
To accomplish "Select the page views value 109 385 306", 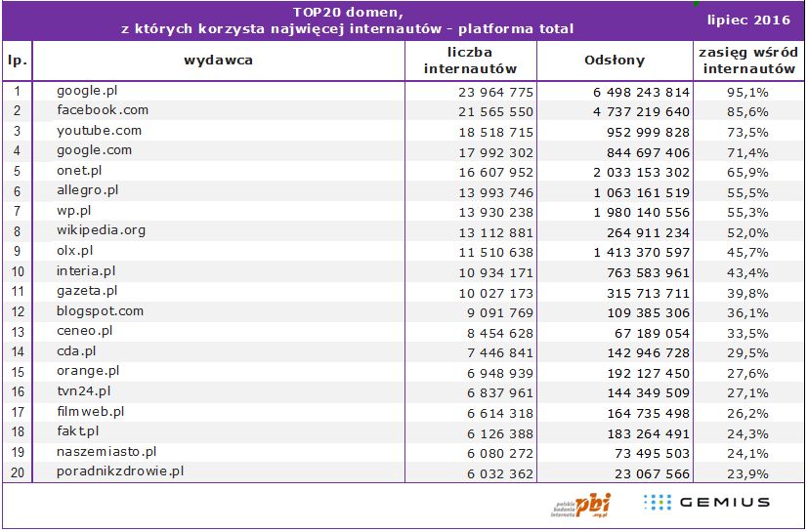I will (648, 313).
